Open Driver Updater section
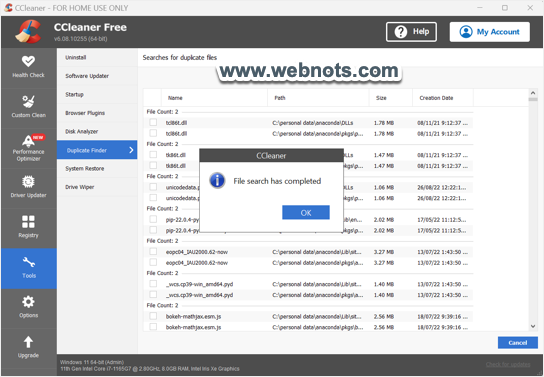The height and width of the screenshot is (377, 544). coord(28,188)
